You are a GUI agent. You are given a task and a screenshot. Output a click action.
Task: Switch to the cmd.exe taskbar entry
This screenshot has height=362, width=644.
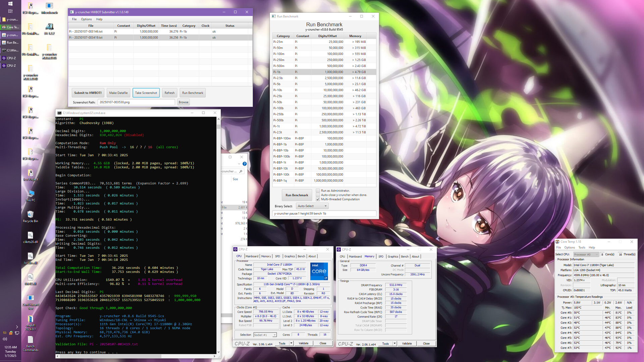point(10,50)
